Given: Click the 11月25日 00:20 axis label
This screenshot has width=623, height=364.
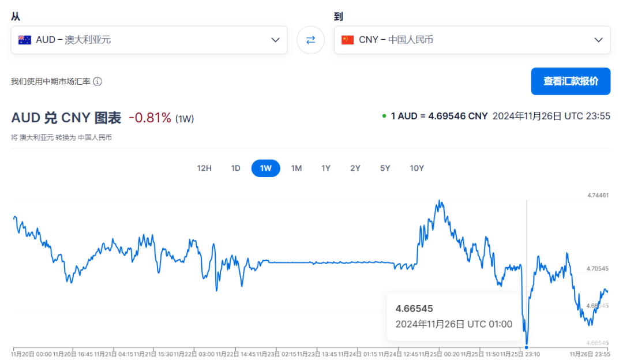Looking at the screenshot, I should coord(440,354).
